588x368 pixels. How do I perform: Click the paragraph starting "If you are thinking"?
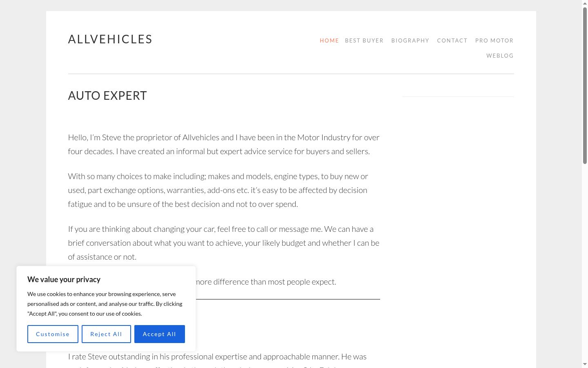tap(224, 243)
